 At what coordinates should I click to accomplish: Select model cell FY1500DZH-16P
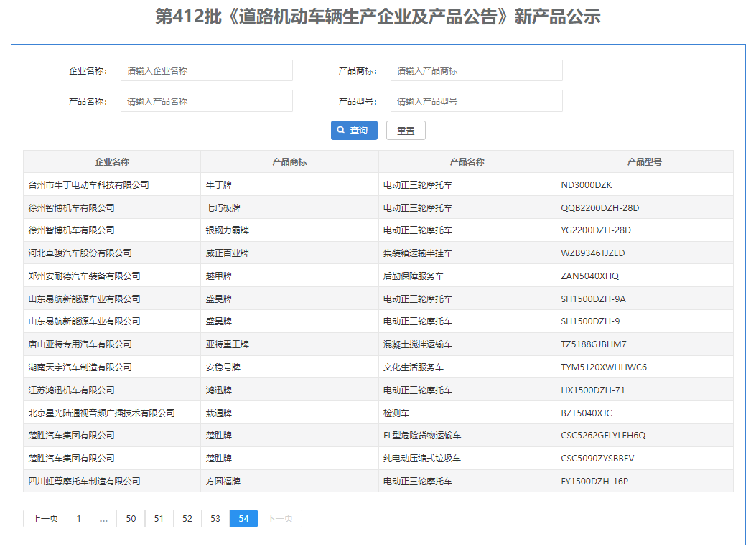click(644, 481)
